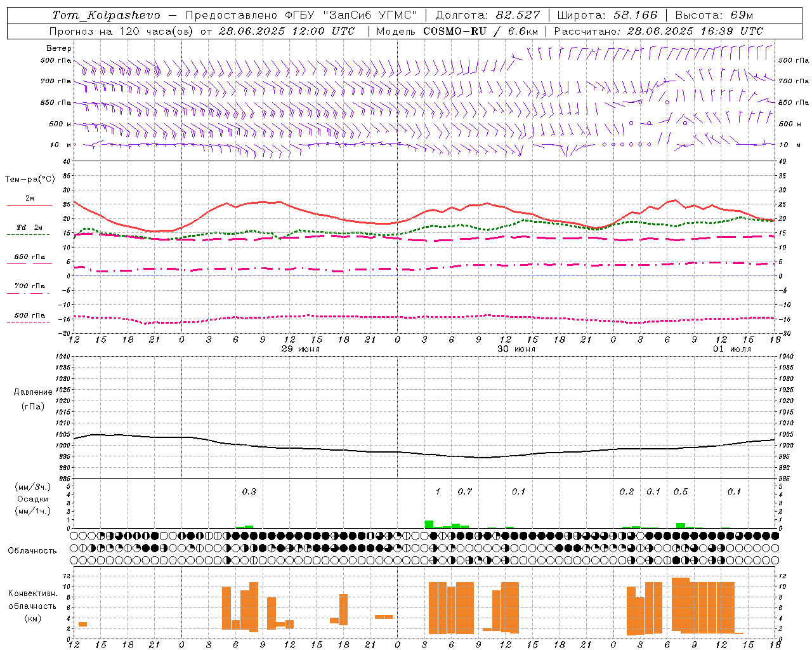Click the 500 гПа temperature legend entry
The height and width of the screenshot is (650, 812).
(x=29, y=318)
